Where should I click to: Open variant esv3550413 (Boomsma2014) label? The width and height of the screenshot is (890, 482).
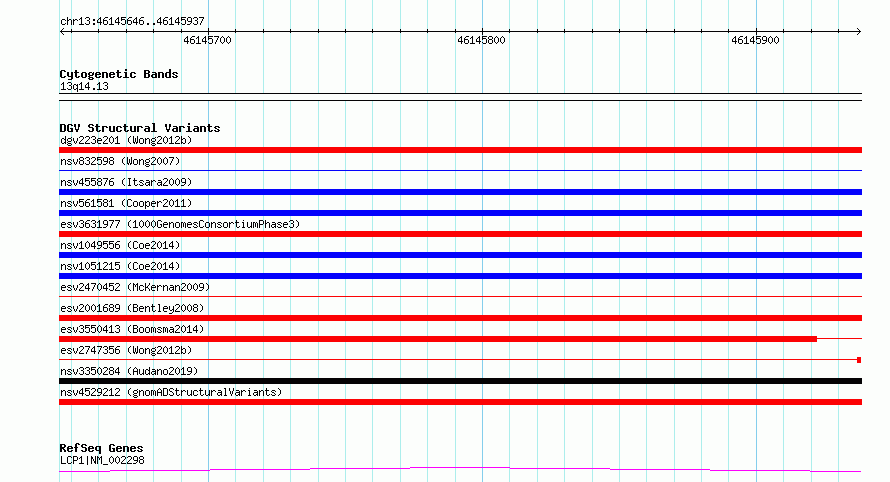click(x=132, y=329)
